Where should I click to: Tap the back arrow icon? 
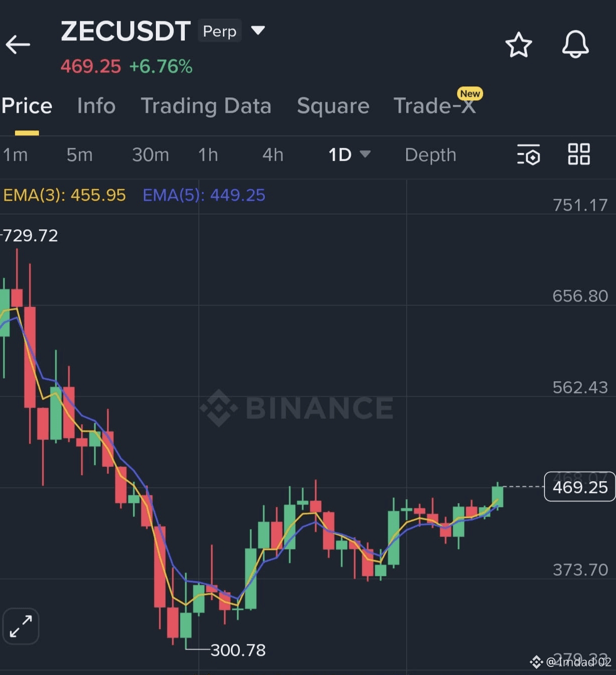pos(18,44)
